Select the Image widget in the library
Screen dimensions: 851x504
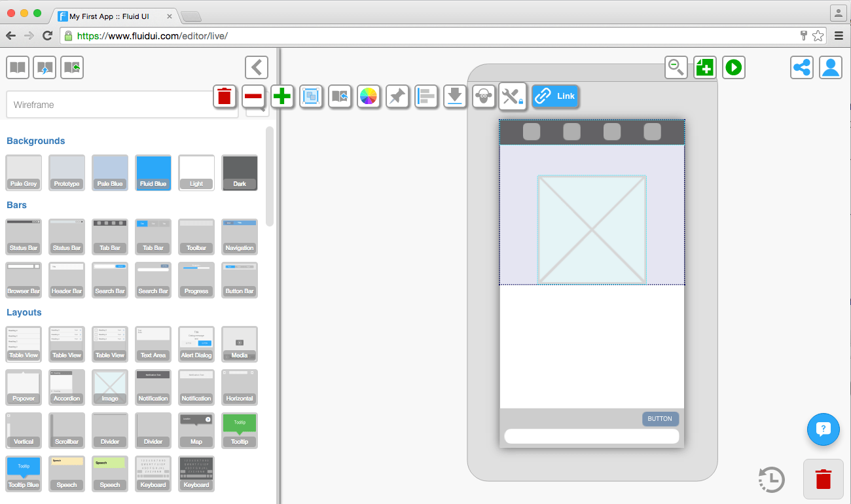click(110, 387)
